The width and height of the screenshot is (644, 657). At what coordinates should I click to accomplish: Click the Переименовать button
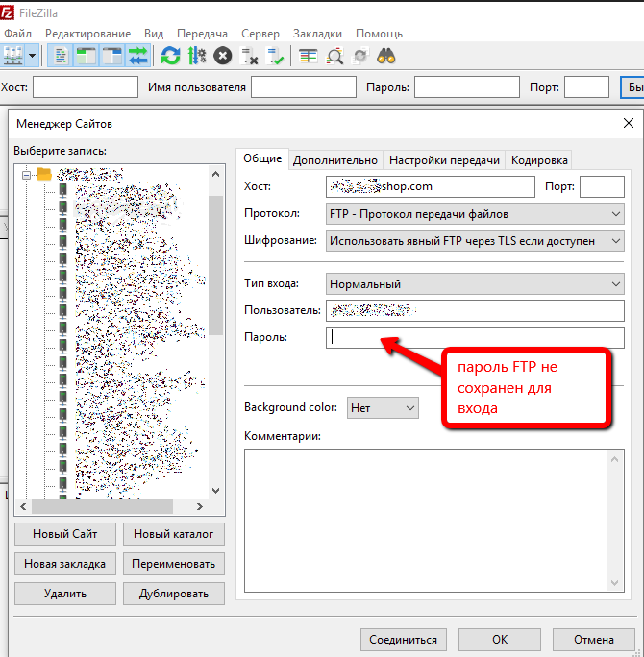pos(174,564)
